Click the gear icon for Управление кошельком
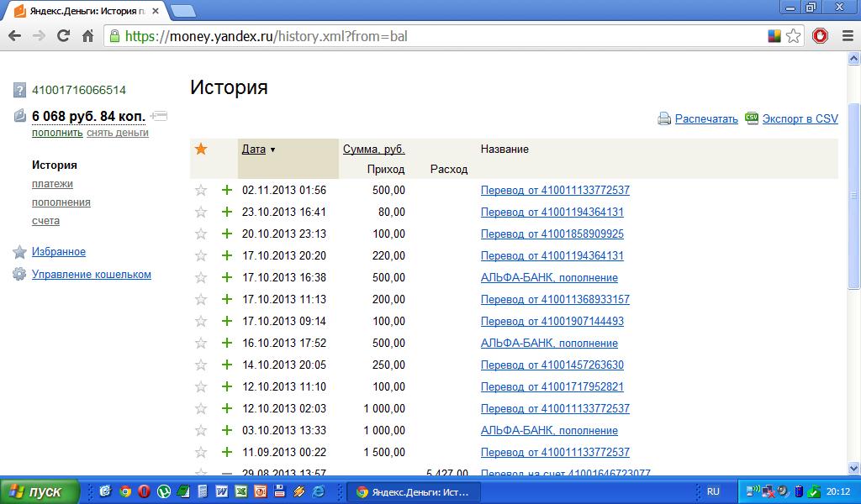This screenshot has height=504, width=861. pyautogui.click(x=19, y=274)
